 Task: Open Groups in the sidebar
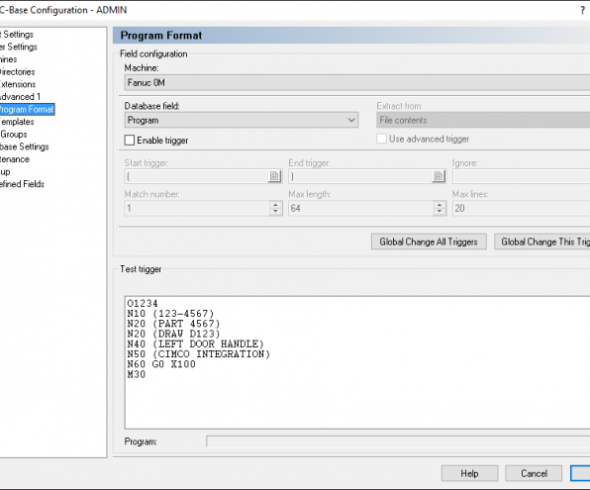click(x=14, y=134)
